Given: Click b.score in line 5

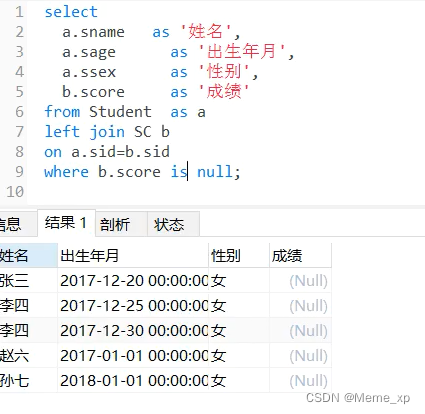Looking at the screenshot, I should (93, 92).
